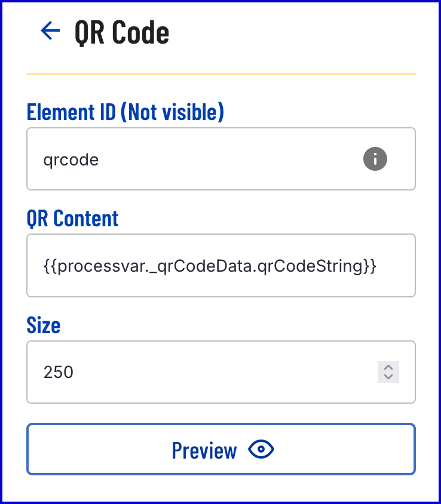Click the eye icon on Preview button
This screenshot has width=441, height=504.
point(261,450)
